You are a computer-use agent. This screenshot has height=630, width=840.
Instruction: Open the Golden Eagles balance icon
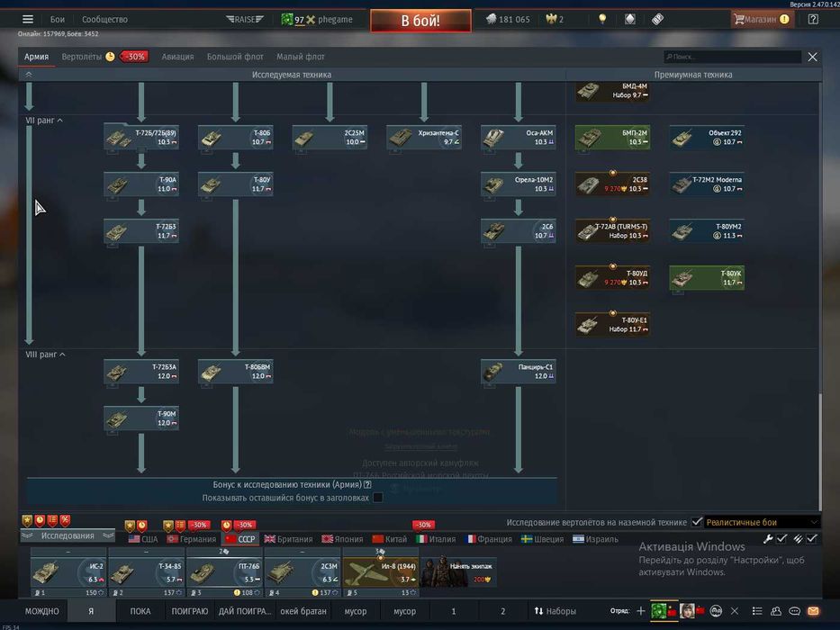[551, 19]
